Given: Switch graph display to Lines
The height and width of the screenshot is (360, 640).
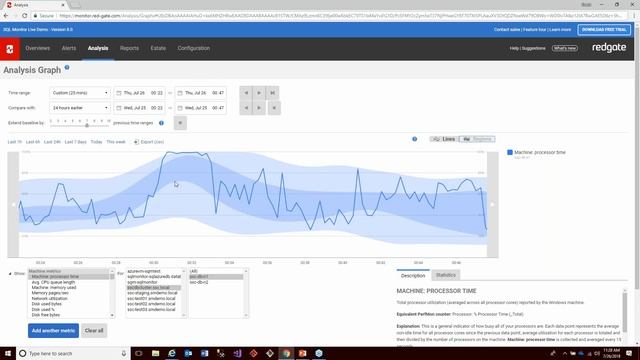Looking at the screenshot, I should tap(444, 139).
